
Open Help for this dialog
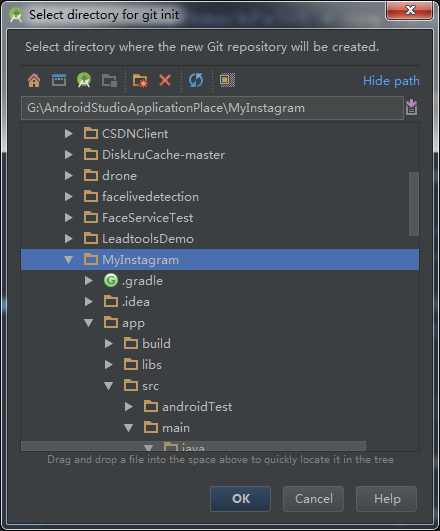[x=386, y=498]
